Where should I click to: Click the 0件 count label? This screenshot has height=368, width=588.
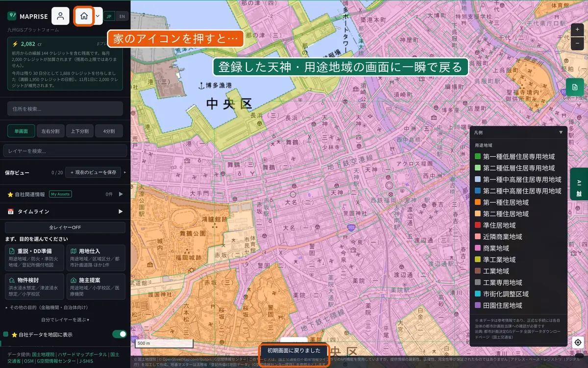109,194
